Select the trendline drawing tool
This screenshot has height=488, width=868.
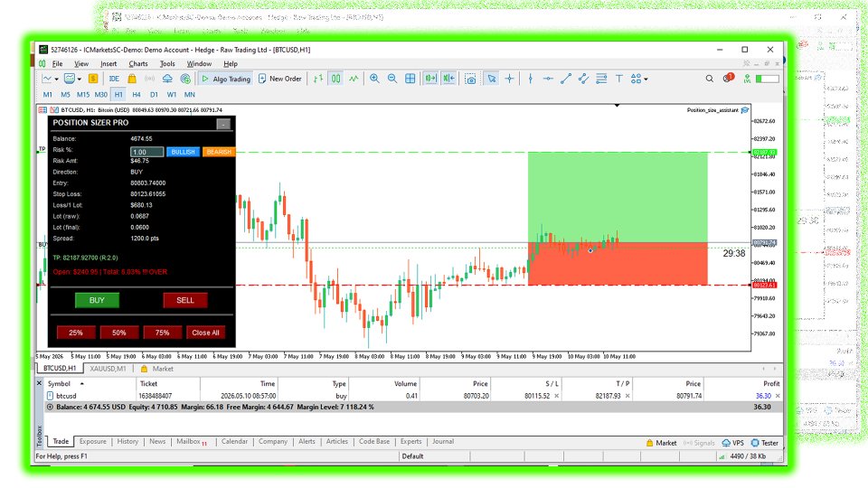(x=566, y=79)
